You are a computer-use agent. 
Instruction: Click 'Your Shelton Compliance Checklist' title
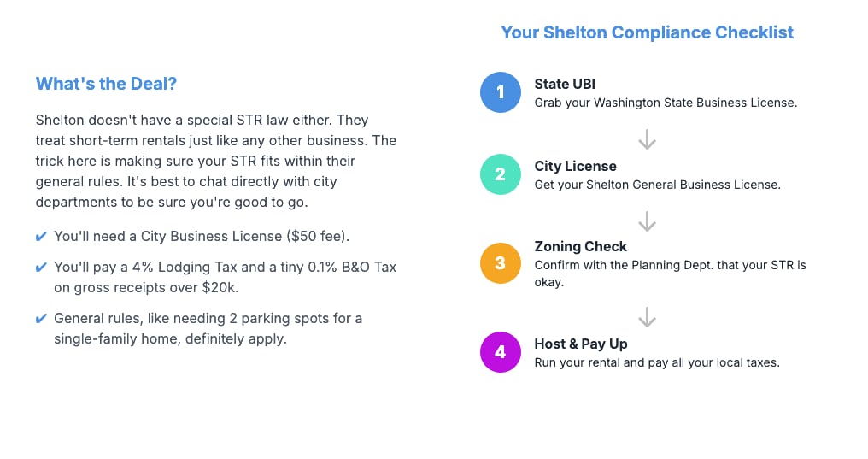tap(647, 32)
